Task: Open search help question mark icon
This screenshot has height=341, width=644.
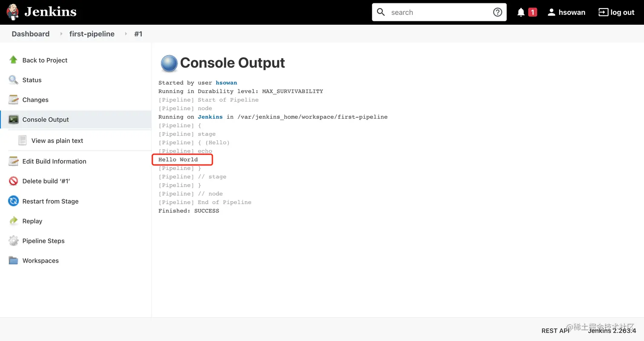Action: (497, 12)
